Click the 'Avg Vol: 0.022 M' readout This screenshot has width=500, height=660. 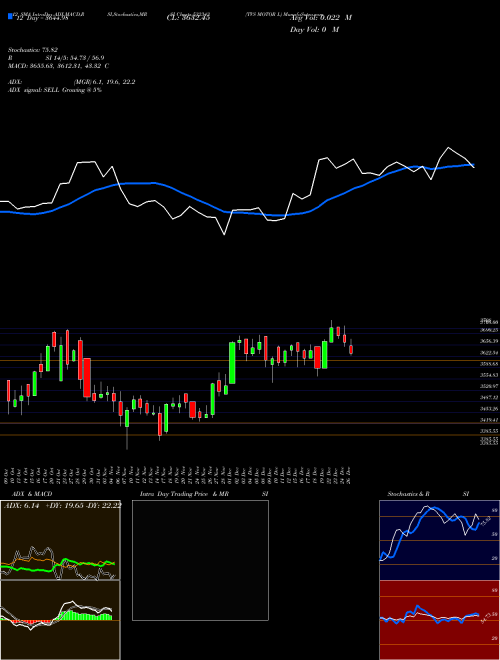(321, 18)
